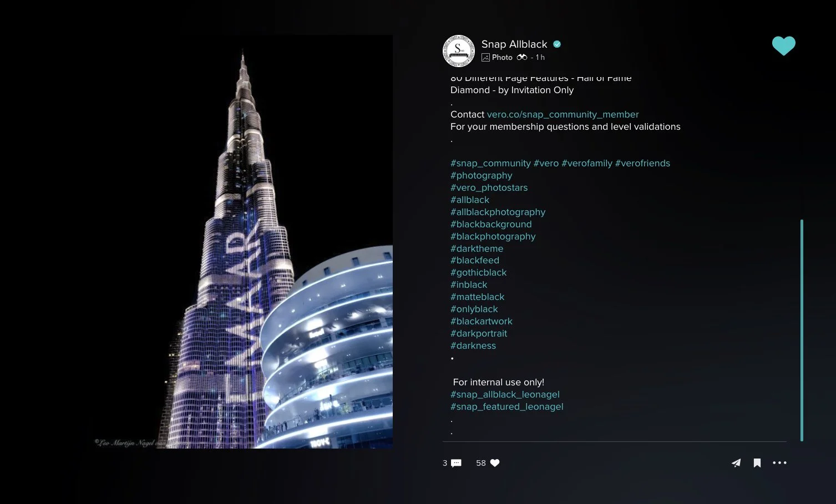
Task: Click the binoculars audience icon
Action: [521, 57]
